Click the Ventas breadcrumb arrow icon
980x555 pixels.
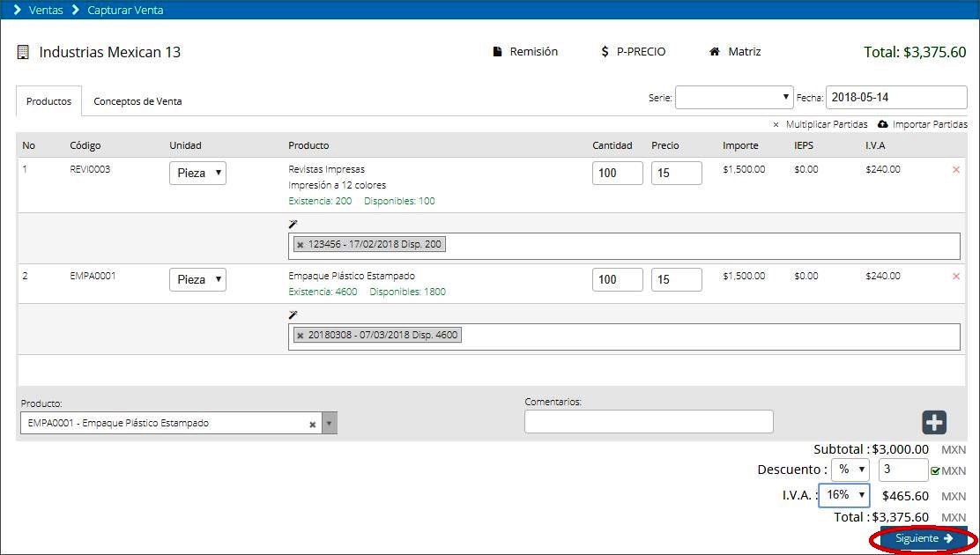tap(18, 10)
